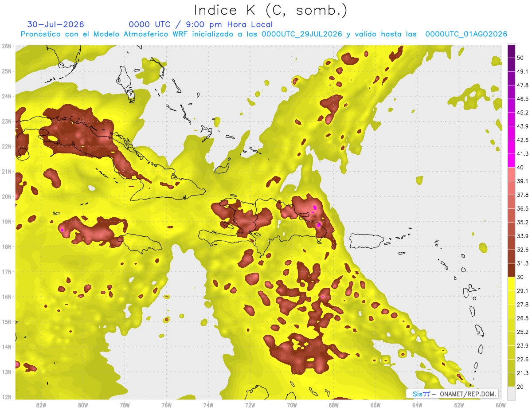The image size is (532, 411).
Task: Click the "36.5" color bar label
Action: (523, 208)
